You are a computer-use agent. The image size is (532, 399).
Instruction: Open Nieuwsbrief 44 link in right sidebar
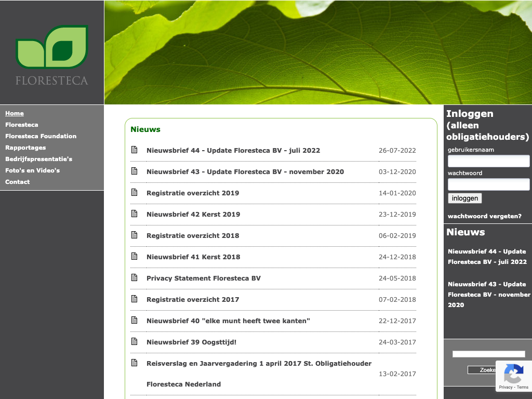point(487,257)
